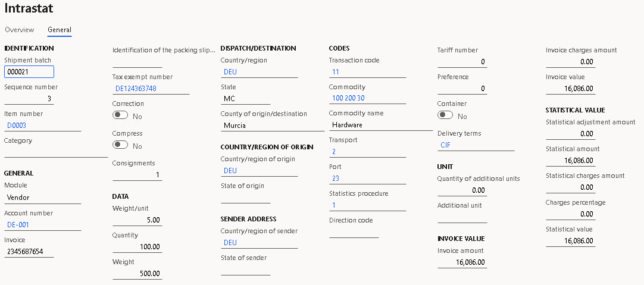This screenshot has height=285, width=644.
Task: Click the Intrastat page title
Action: click(29, 8)
